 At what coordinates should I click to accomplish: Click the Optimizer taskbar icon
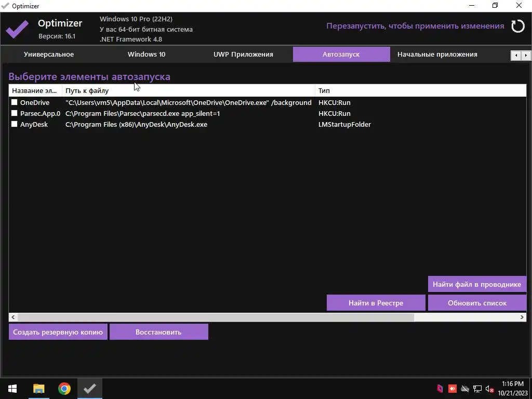[89, 389]
